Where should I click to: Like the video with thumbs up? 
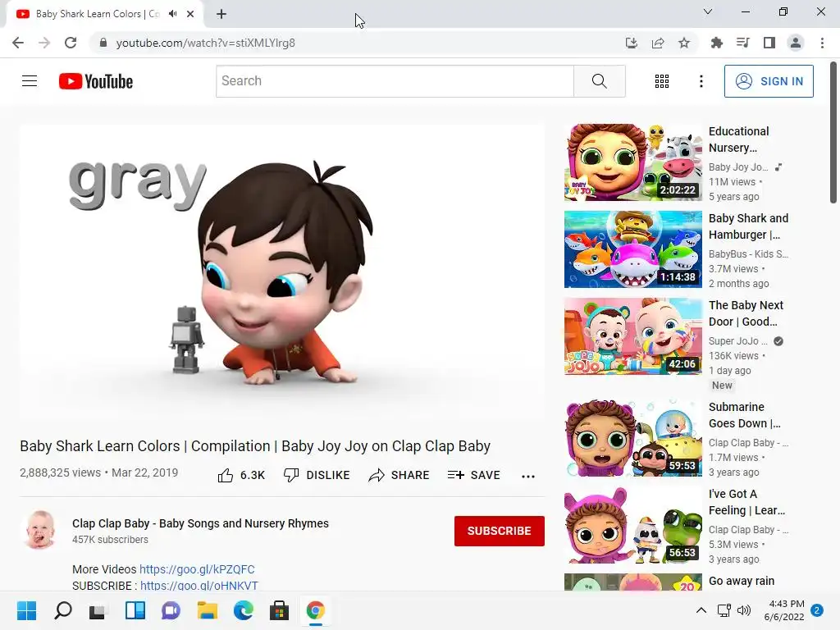tap(241, 475)
